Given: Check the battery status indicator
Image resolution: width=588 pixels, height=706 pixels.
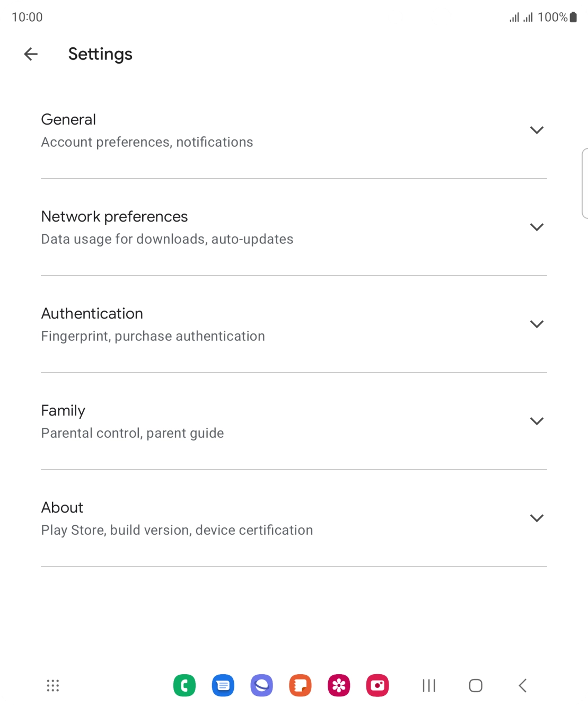Looking at the screenshot, I should (573, 17).
